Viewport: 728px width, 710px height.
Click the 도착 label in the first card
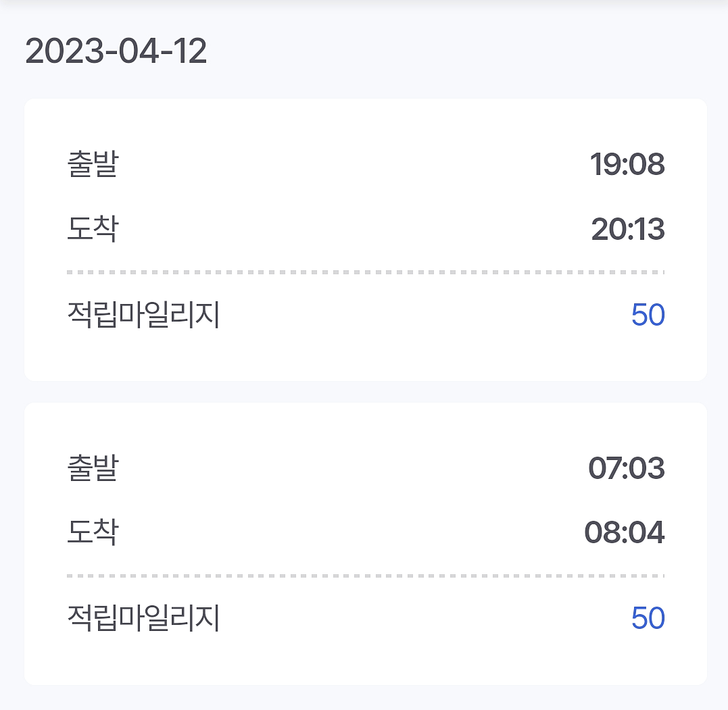(91, 228)
